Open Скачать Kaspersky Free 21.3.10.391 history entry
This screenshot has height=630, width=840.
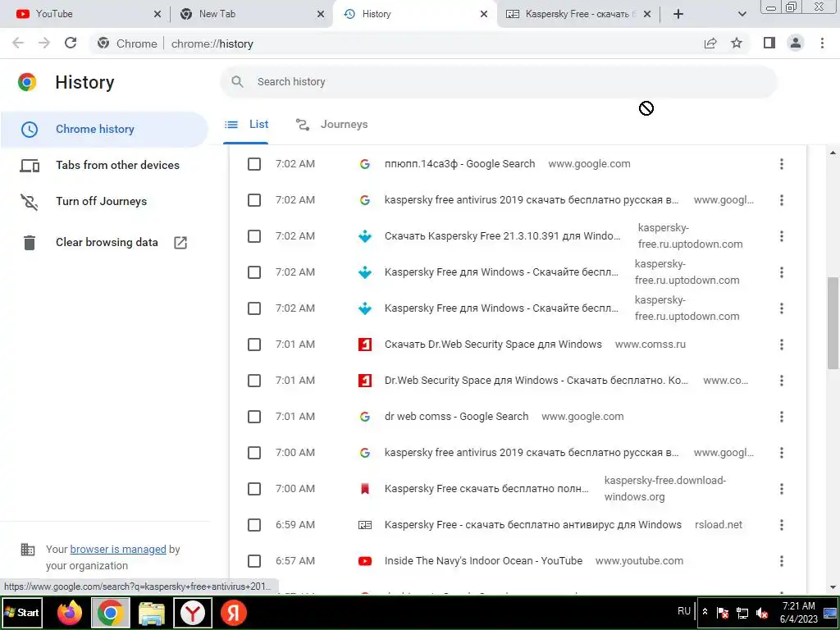pyautogui.click(x=503, y=236)
